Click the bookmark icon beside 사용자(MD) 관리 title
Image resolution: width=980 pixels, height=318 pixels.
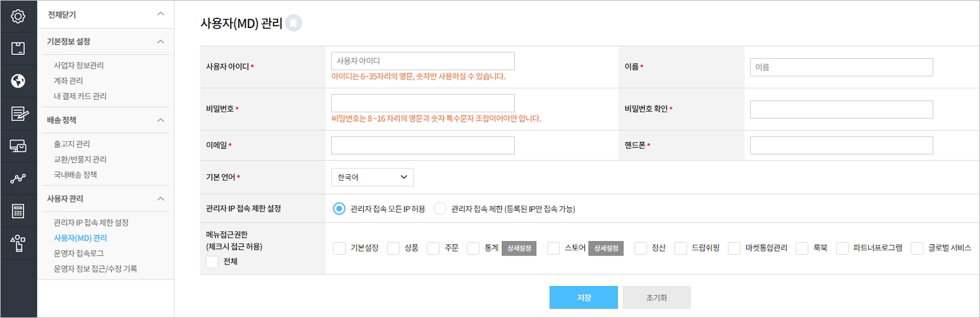coord(294,24)
